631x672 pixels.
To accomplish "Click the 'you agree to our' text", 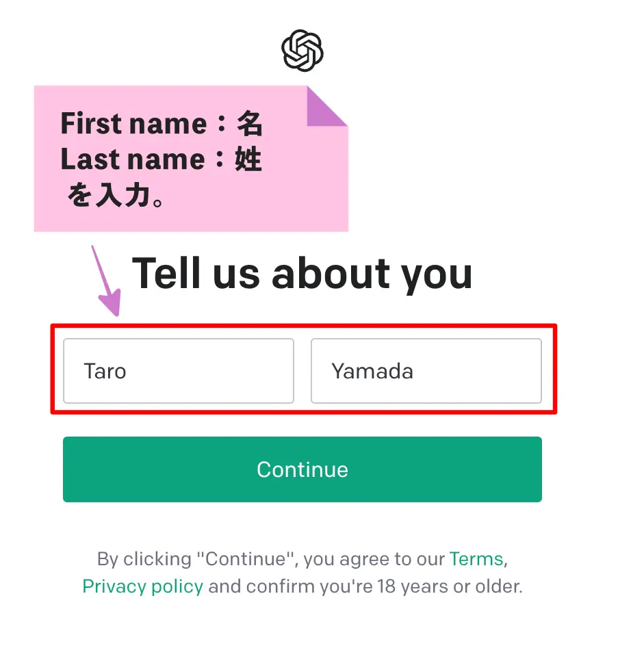I will tap(374, 559).
